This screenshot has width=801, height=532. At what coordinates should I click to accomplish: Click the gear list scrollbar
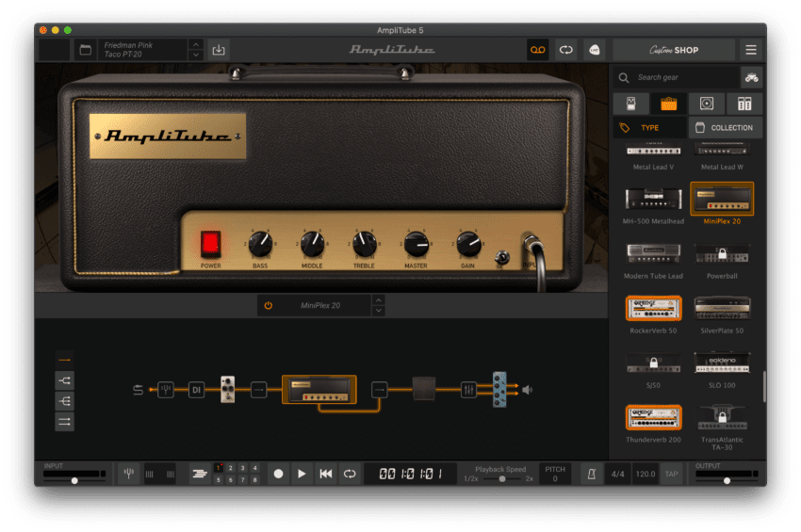click(764, 386)
